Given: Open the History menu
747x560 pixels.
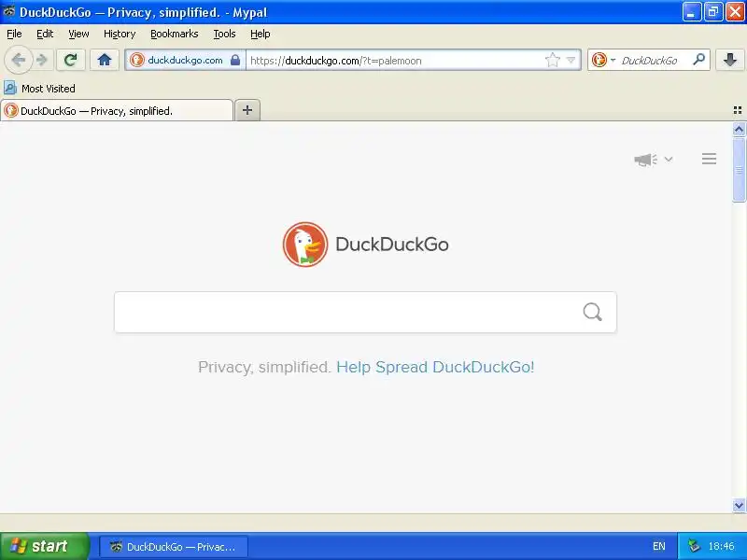Looking at the screenshot, I should tap(120, 34).
